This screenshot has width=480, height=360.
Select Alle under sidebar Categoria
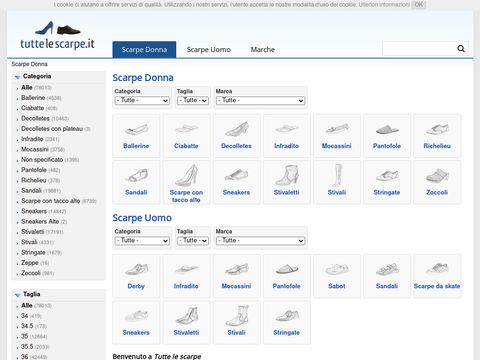pos(27,87)
